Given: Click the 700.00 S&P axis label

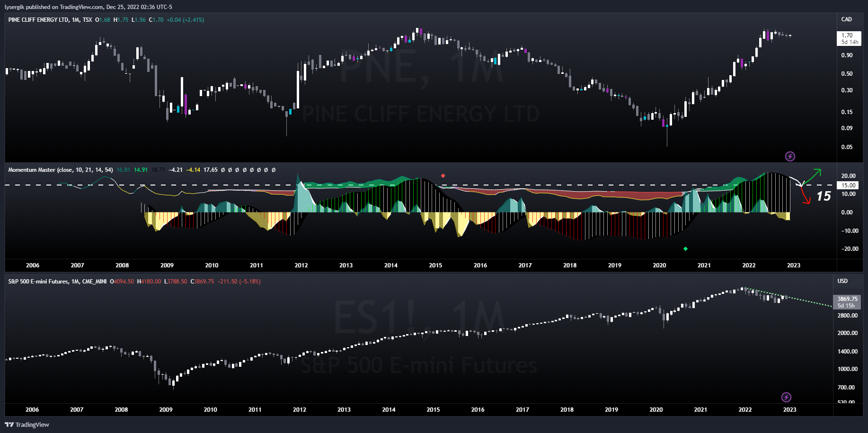Looking at the screenshot, I should [x=846, y=388].
